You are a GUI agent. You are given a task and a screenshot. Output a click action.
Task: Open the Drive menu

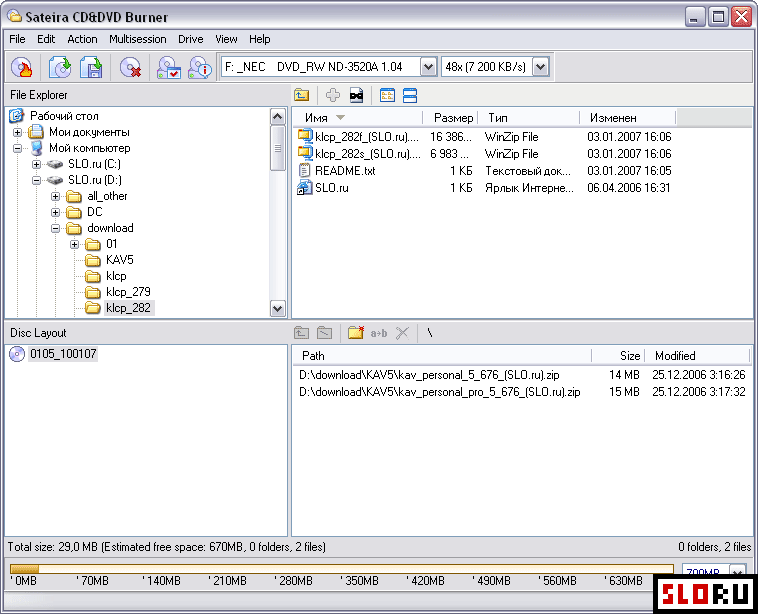pos(190,39)
